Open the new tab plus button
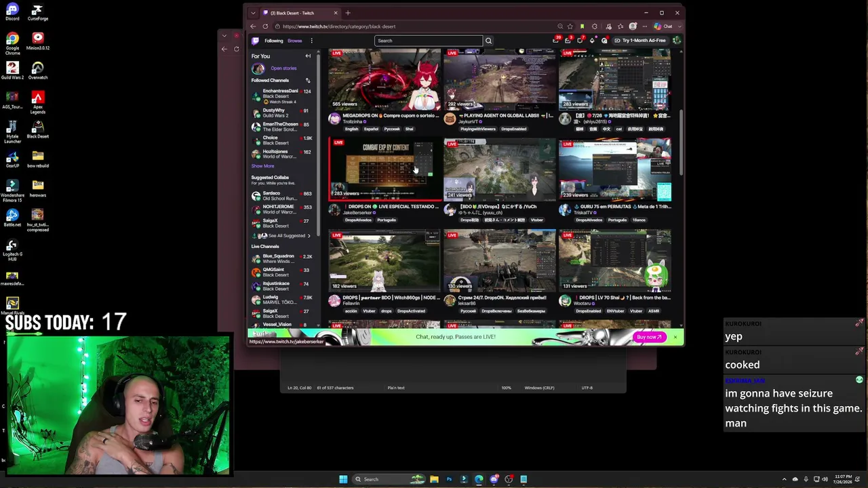The height and width of the screenshot is (488, 868). [x=348, y=13]
